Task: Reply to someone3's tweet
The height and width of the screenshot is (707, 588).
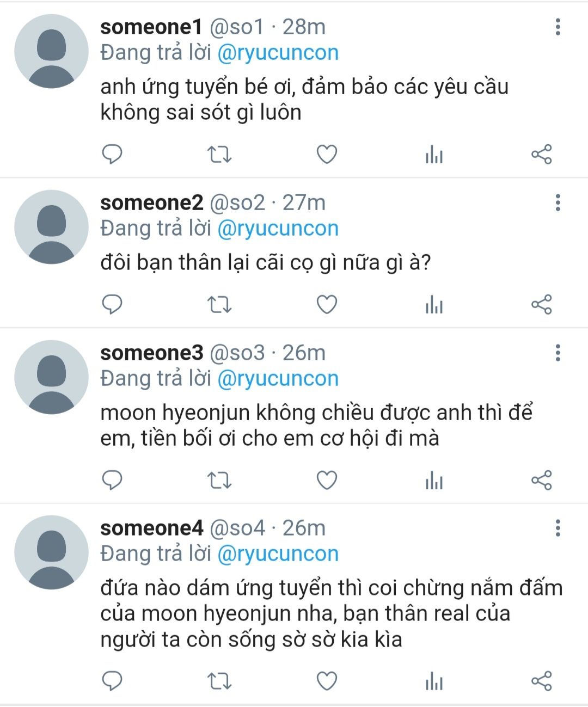Action: click(x=112, y=480)
